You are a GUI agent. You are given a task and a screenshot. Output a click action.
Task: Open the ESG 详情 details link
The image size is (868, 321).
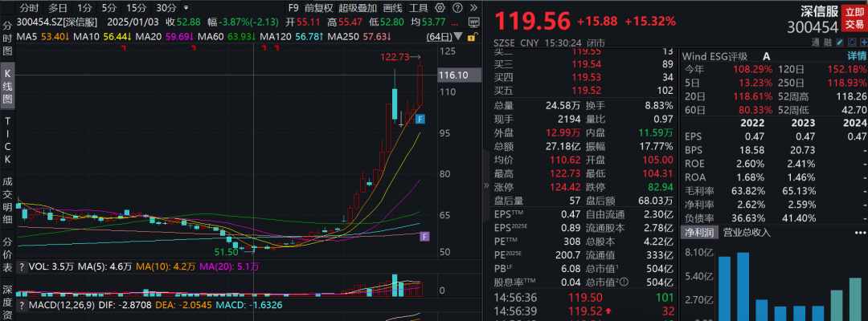click(857, 56)
